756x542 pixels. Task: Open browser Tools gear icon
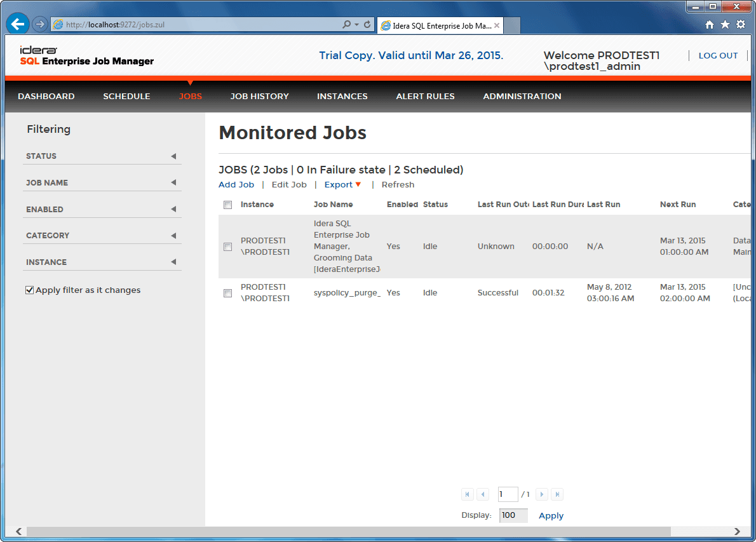click(x=741, y=25)
